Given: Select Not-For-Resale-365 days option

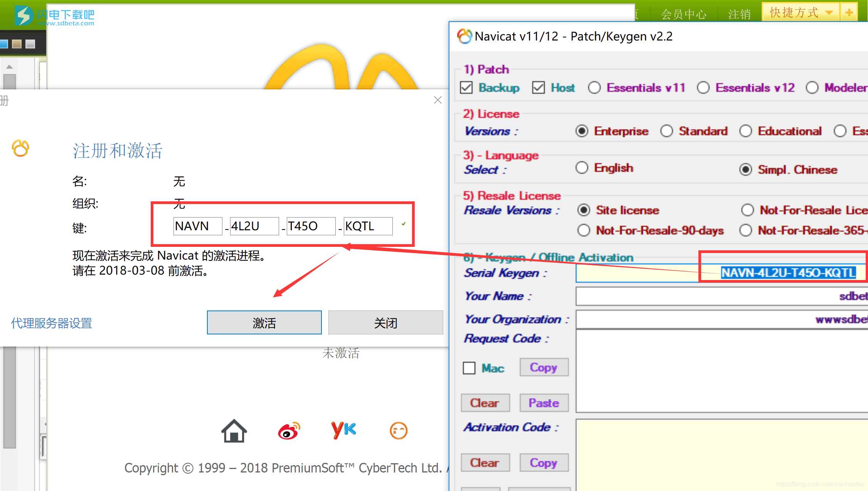Looking at the screenshot, I should [746, 230].
